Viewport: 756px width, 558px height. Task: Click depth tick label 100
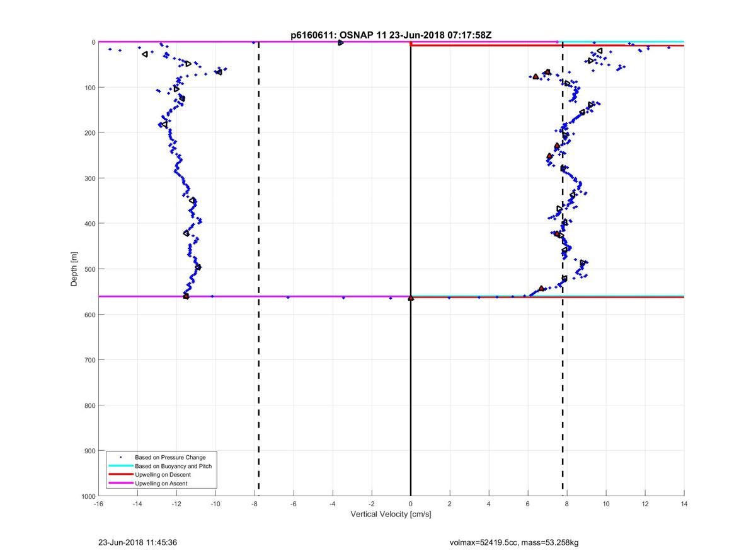(89, 88)
